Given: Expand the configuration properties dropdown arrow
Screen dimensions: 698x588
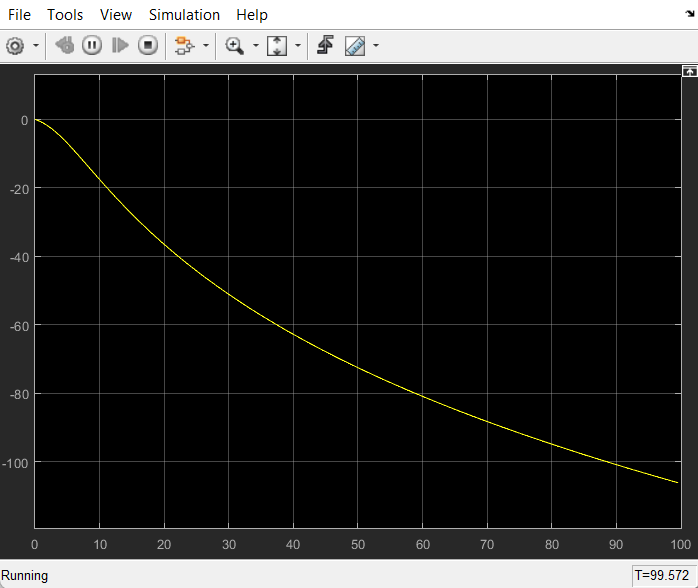Looking at the screenshot, I should point(36,45).
